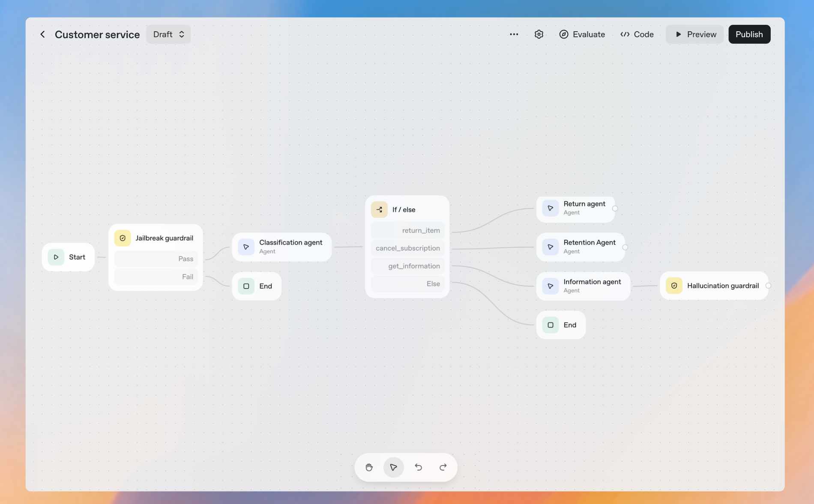The image size is (814, 504).
Task: Click the Jailbreak guardrail shield icon
Action: tap(123, 238)
